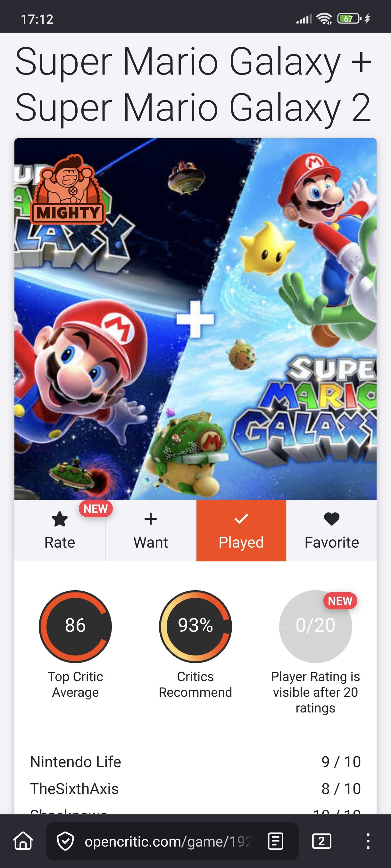Open the browser home icon
Screen dimensions: 391x868
click(x=23, y=841)
